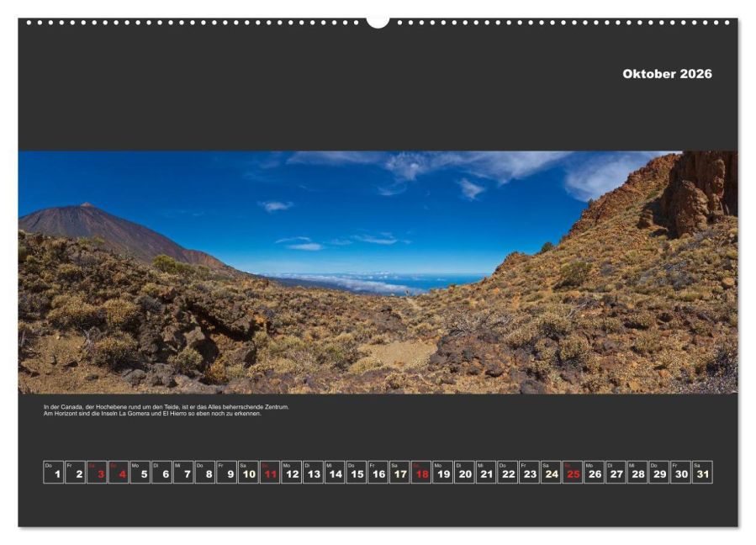Viewport: 756px width, 545px height.
Task: Click the date box numbered 21
Action: (486, 472)
